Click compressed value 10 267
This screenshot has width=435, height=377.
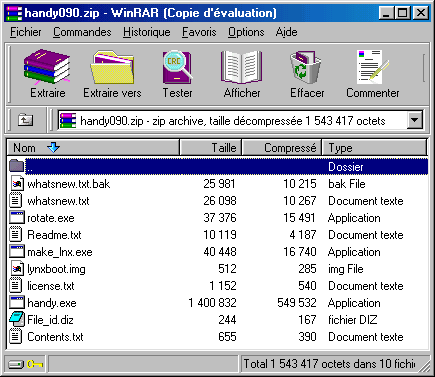[x=300, y=201]
